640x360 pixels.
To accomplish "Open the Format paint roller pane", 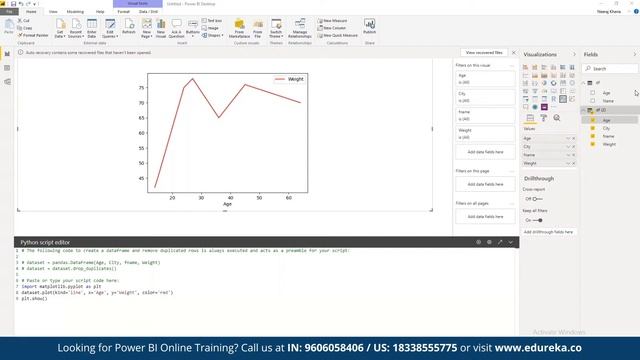I will click(x=543, y=118).
